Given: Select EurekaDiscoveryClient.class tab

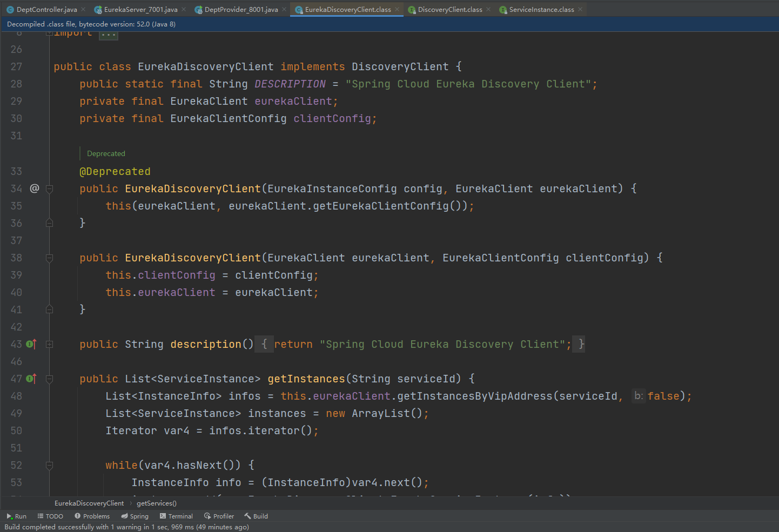Looking at the screenshot, I should pyautogui.click(x=347, y=9).
